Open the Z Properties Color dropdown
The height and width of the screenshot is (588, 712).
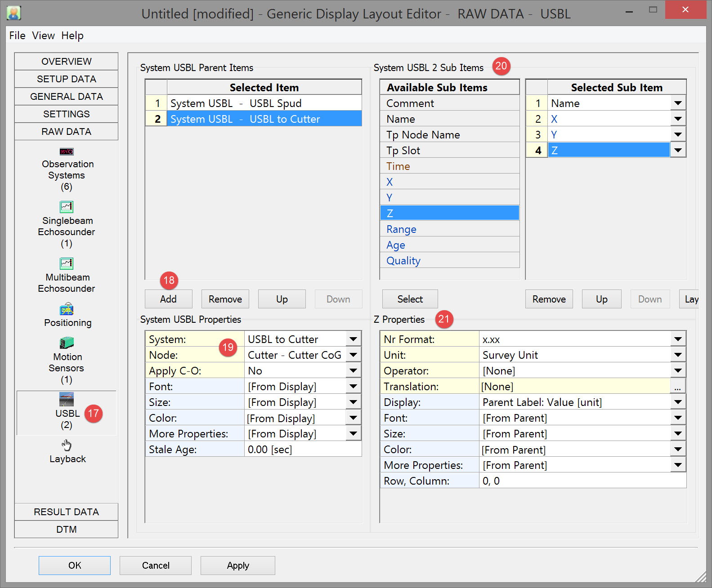pyautogui.click(x=678, y=450)
